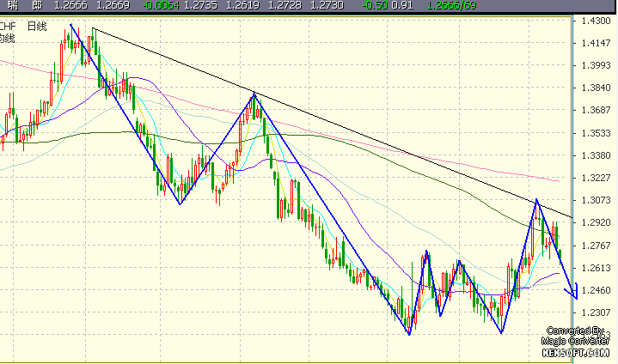
Task: Click the 均线 moving average label
Action: (x=7, y=39)
